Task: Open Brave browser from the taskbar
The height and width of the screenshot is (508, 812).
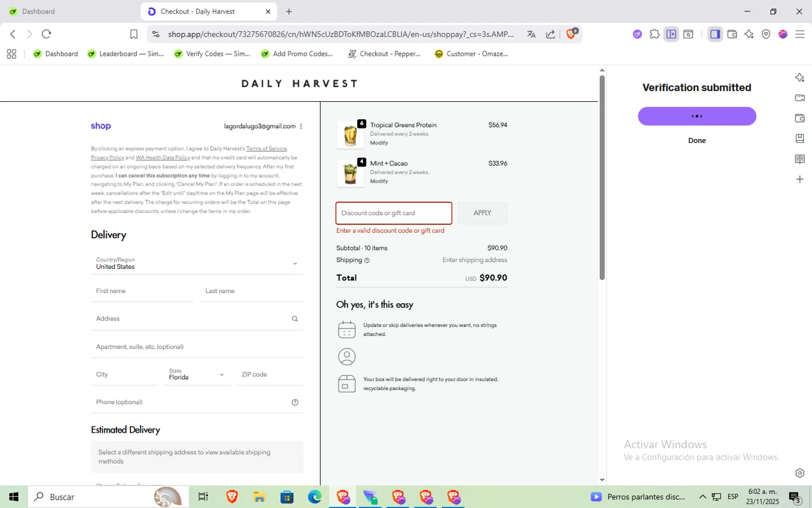Action: tap(232, 497)
